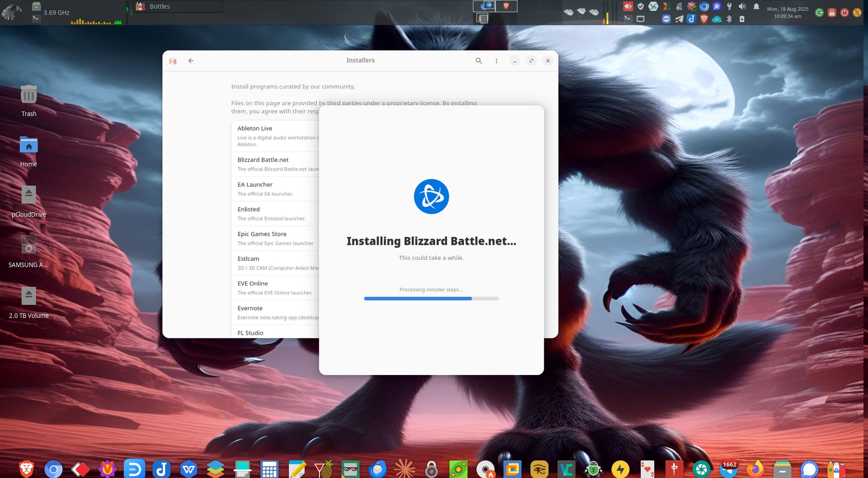Launch the VirtualBox-style dock icon with orange square
Screen dimensions: 868x478
pyautogui.click(x=512, y=469)
